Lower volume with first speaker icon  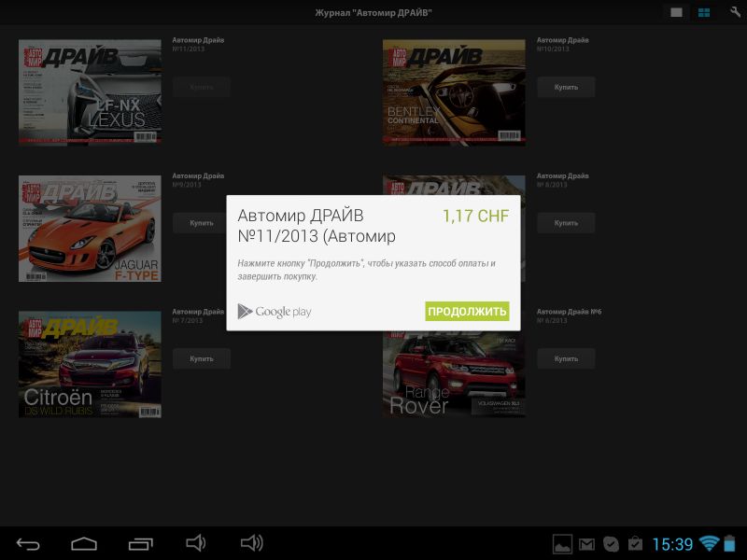pos(195,544)
